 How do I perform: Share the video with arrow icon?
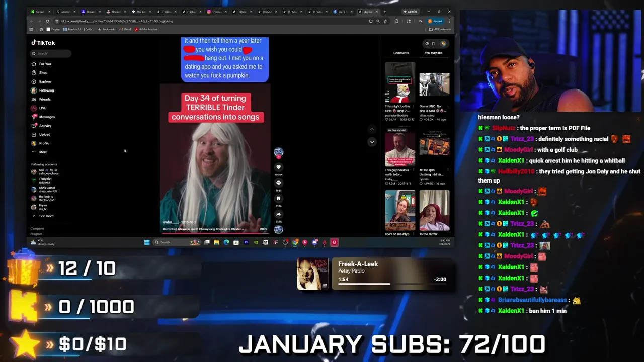pos(278,214)
